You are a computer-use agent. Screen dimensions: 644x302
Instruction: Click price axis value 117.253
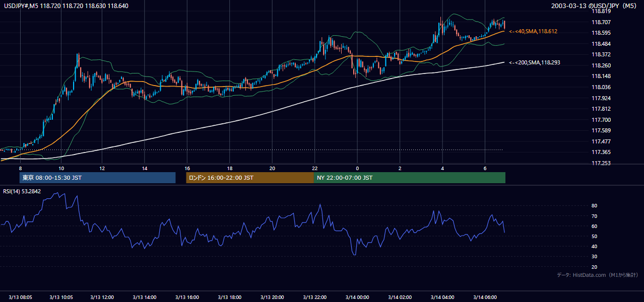click(x=600, y=163)
